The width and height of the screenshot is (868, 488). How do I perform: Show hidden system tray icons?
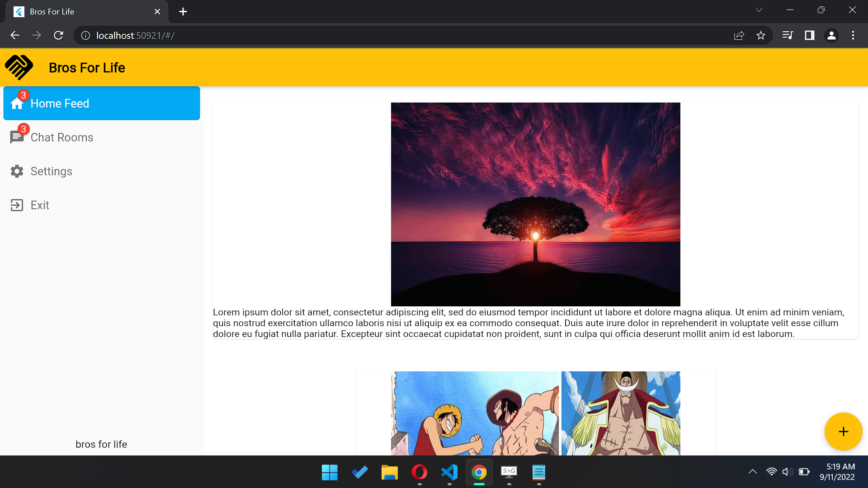point(752,472)
